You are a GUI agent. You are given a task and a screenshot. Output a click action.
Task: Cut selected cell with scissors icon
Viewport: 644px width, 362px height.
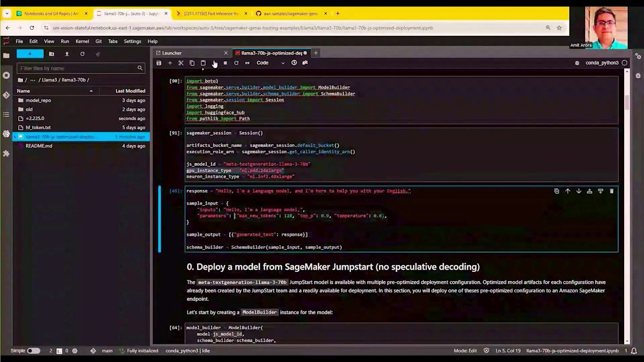coord(181,63)
